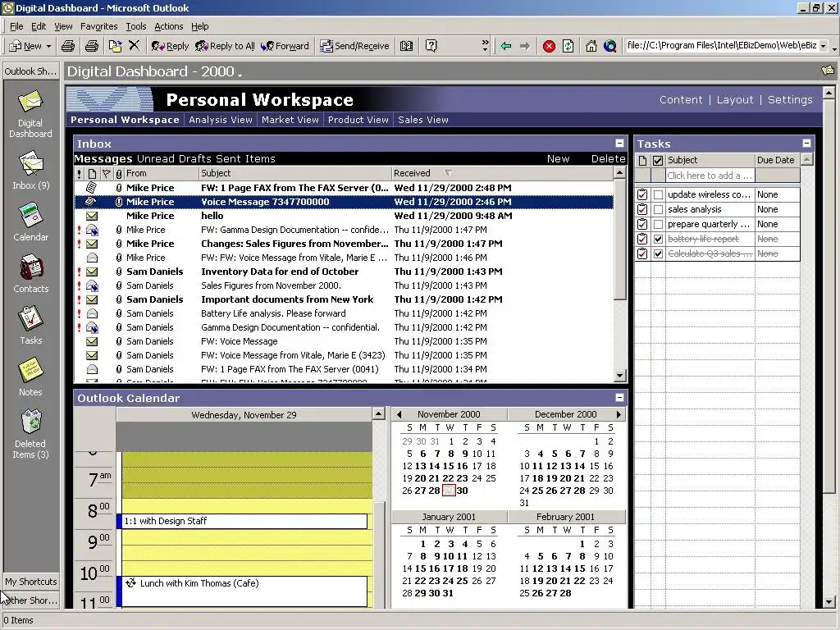This screenshot has height=630, width=840.
Task: Uncheck 'Calculate Q3 sales' task checkbox
Action: coord(658,253)
